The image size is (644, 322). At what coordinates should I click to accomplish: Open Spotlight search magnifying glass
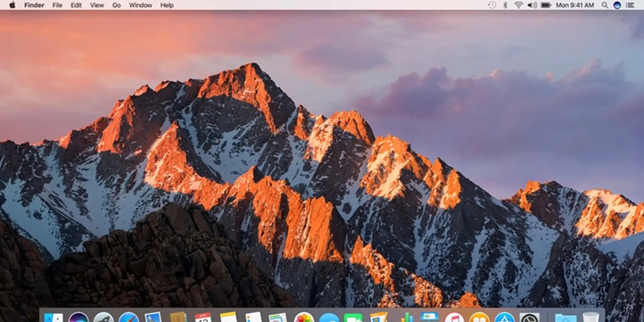[x=604, y=5]
